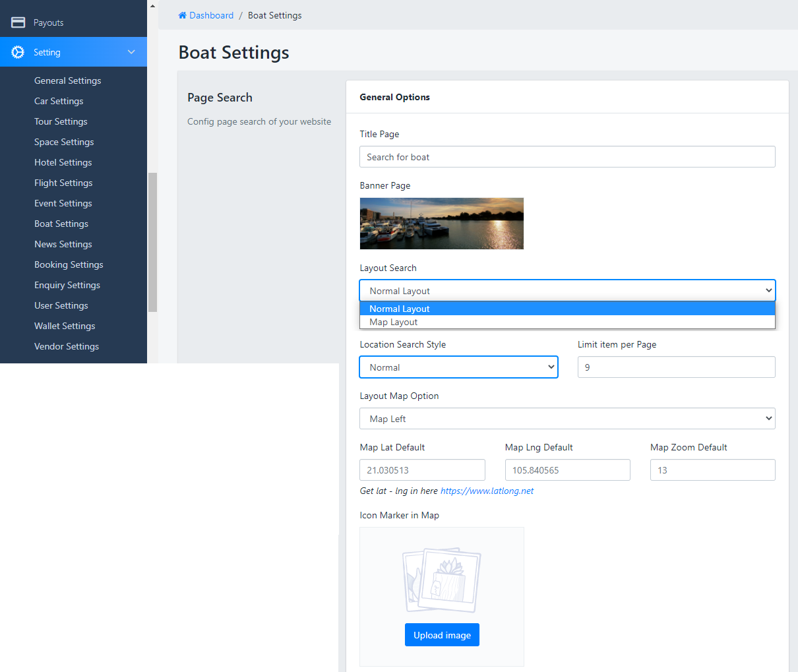Select Map Layout option in dropdown
798x672 pixels.
tap(394, 322)
